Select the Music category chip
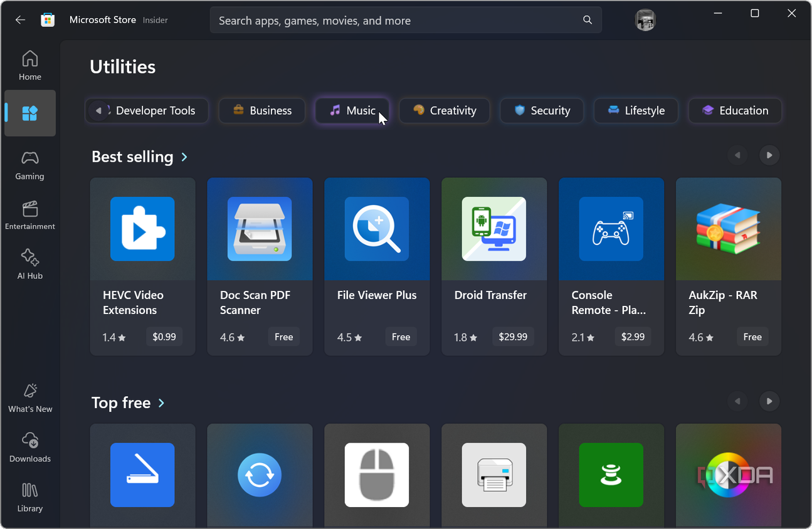 (352, 110)
